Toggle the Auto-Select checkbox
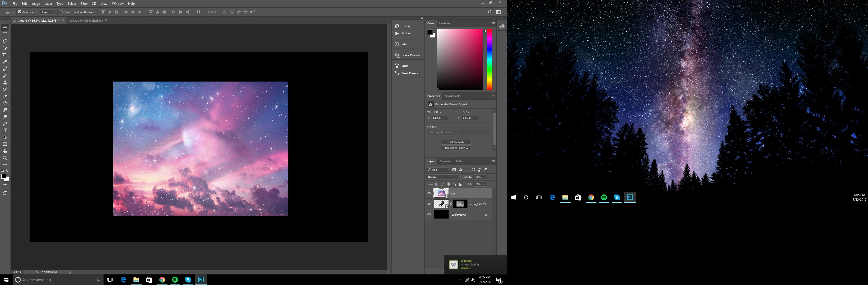Image resolution: width=868 pixels, height=285 pixels. coord(20,12)
